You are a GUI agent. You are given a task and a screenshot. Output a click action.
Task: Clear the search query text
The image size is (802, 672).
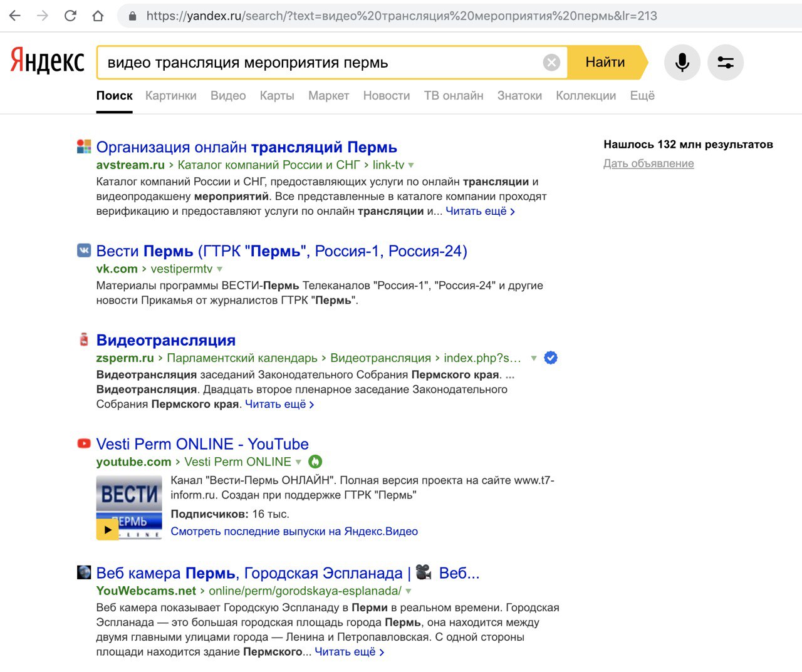[x=551, y=62]
